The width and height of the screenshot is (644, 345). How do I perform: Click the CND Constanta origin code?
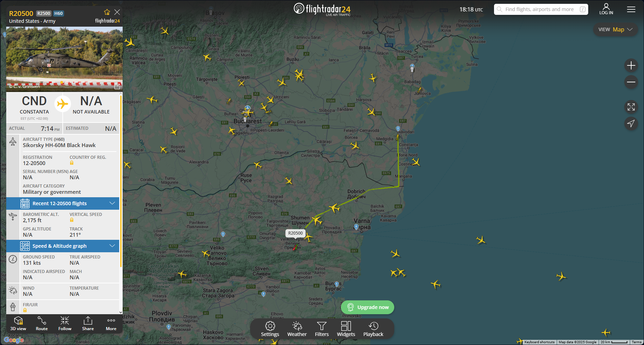coord(34,101)
